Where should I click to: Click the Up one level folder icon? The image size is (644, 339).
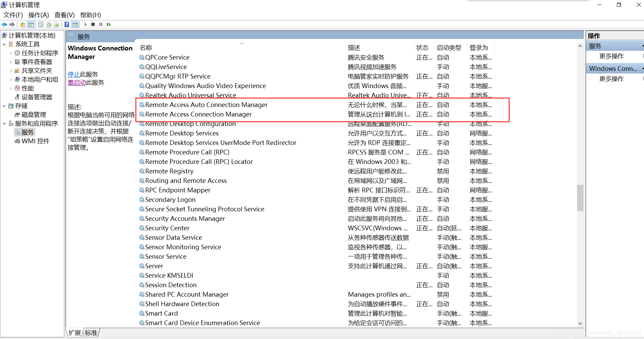(23, 24)
